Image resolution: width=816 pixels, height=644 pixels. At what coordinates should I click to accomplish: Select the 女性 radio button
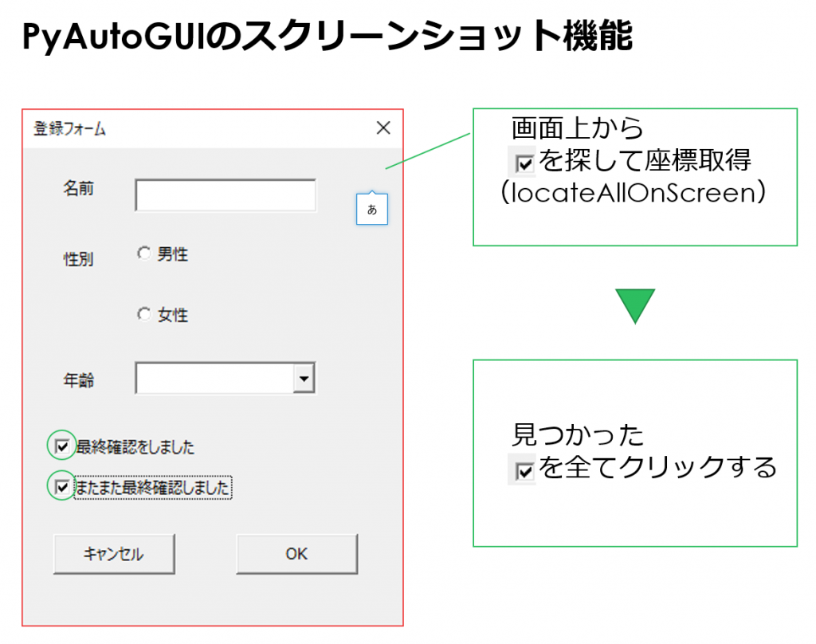(144, 314)
